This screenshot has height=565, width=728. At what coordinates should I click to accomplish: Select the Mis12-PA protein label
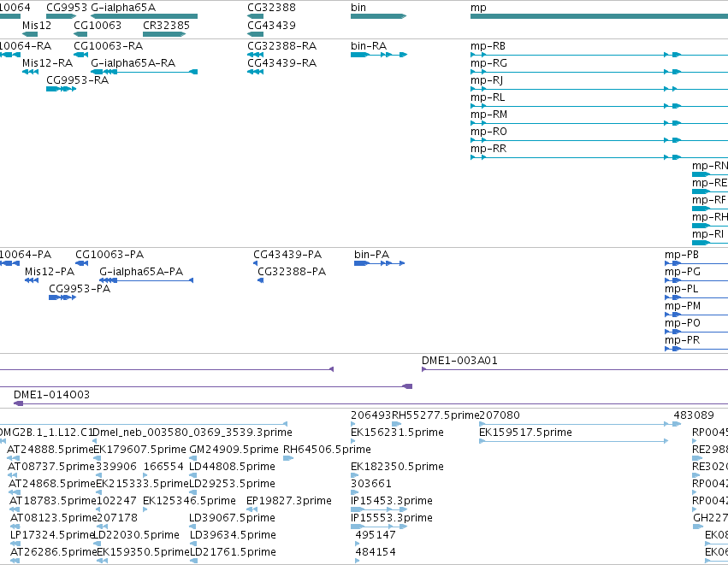[x=50, y=272]
